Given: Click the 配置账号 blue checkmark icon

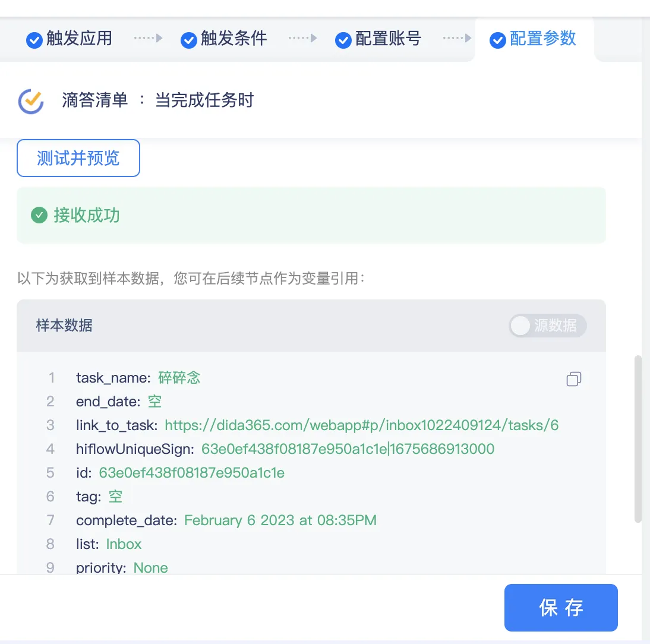Looking at the screenshot, I should coord(343,40).
